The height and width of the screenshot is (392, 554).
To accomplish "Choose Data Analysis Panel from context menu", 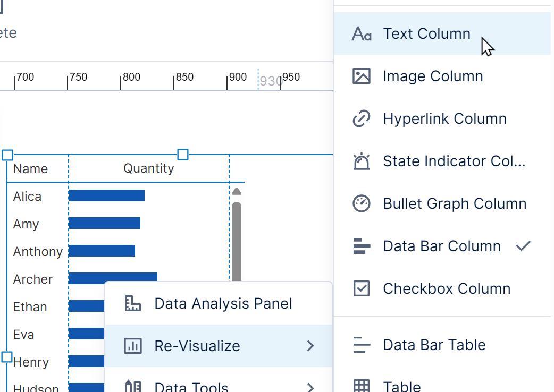I will (223, 303).
